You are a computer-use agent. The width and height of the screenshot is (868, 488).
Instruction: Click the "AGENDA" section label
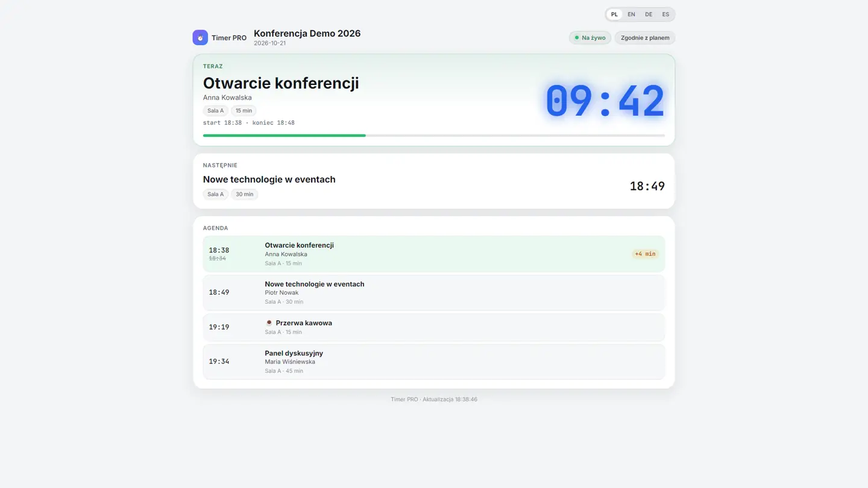point(215,228)
